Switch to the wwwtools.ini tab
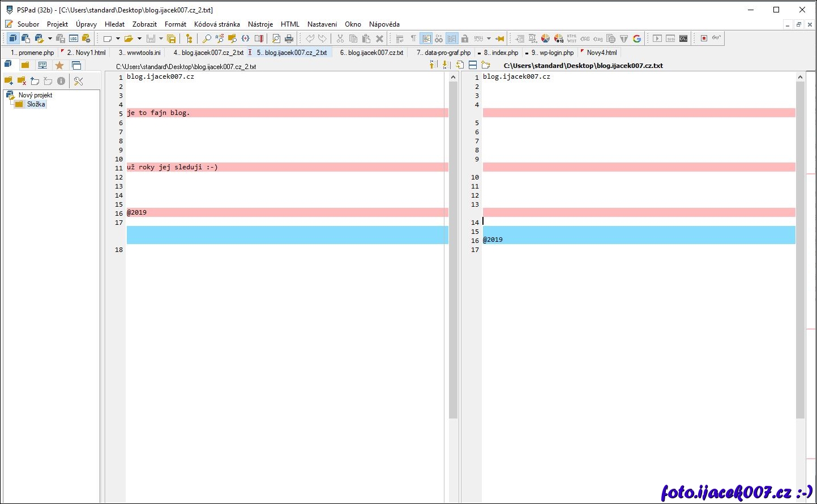 139,53
